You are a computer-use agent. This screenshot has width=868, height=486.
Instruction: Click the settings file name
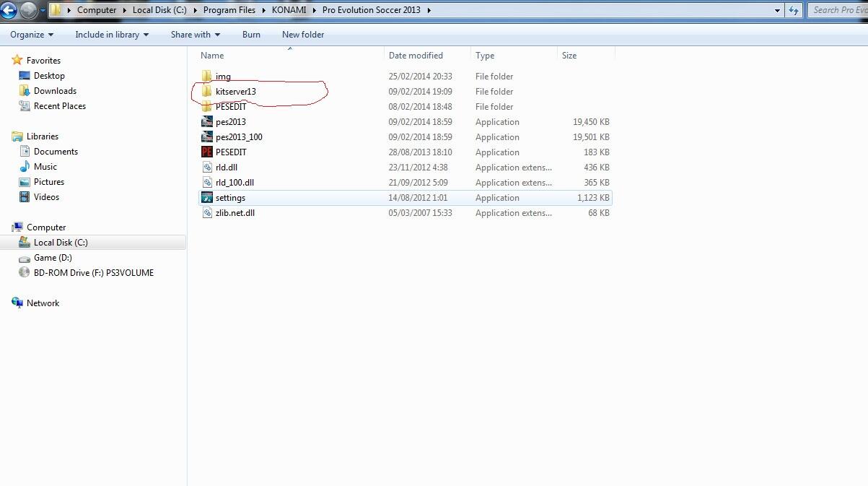pos(230,198)
